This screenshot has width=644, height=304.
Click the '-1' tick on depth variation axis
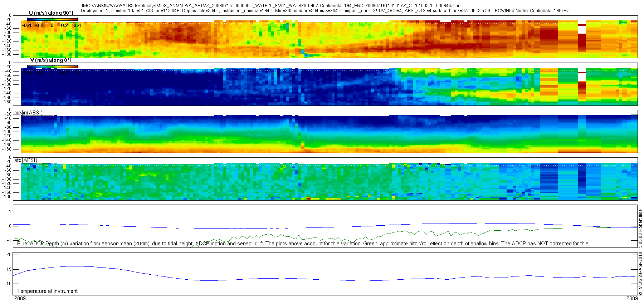10,240
